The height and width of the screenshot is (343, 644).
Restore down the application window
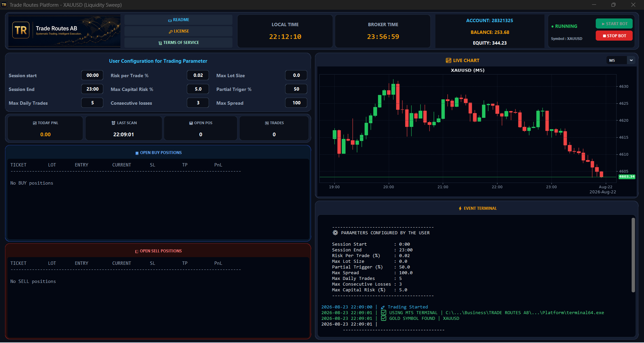(x=613, y=5)
